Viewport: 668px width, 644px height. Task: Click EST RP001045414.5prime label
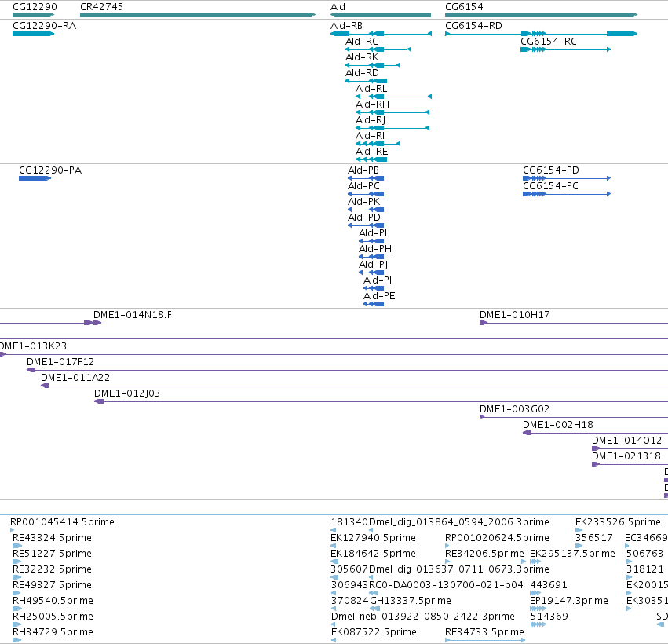pos(62,522)
